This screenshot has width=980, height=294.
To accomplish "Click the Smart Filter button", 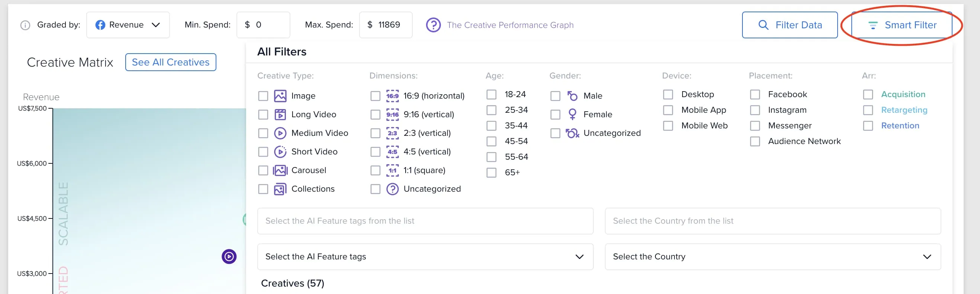I will 901,25.
